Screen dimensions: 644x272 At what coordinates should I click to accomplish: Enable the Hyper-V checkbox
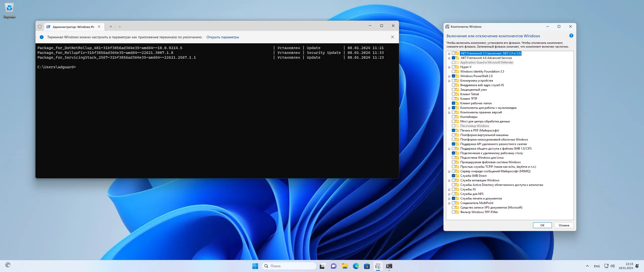(453, 67)
